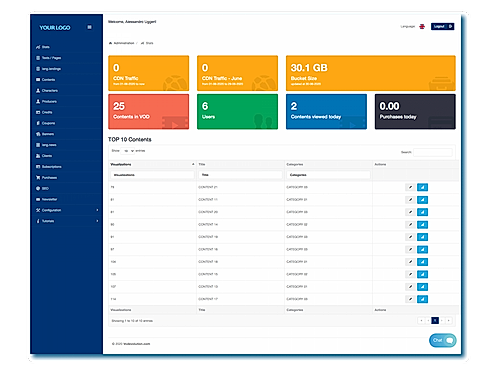Click the CDN Traffic orange card
This screenshot has height=368, width=491.
coord(149,73)
